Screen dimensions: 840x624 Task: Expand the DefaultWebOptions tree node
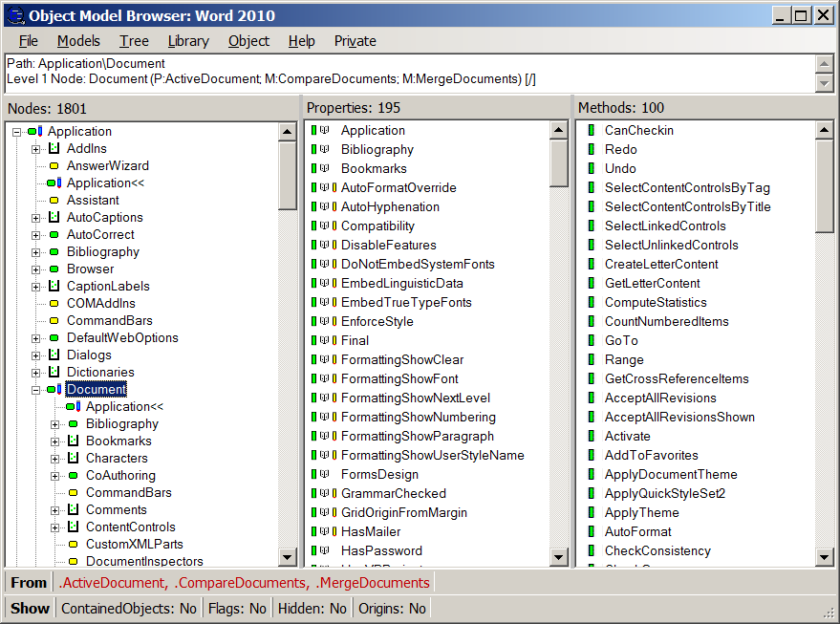click(x=35, y=338)
